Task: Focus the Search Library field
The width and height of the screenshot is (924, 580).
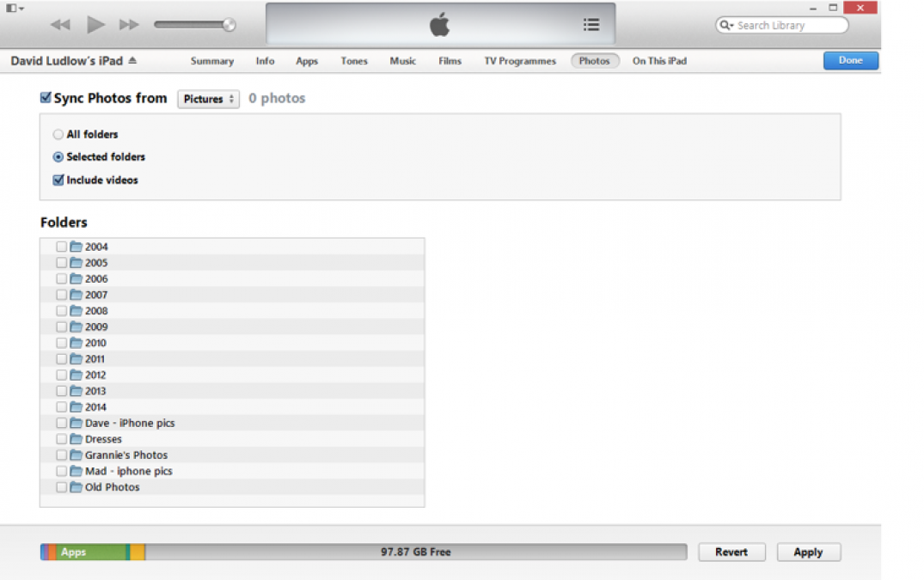Action: click(x=782, y=25)
